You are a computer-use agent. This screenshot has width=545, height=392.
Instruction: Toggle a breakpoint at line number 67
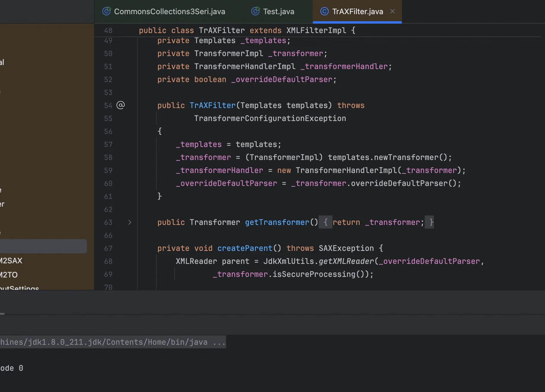click(108, 248)
